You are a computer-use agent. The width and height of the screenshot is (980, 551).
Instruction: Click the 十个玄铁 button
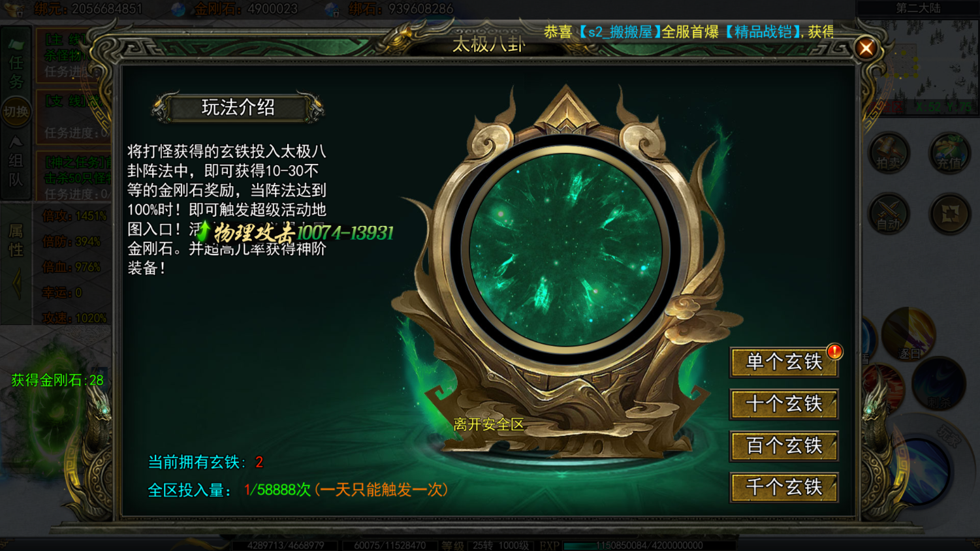(783, 404)
